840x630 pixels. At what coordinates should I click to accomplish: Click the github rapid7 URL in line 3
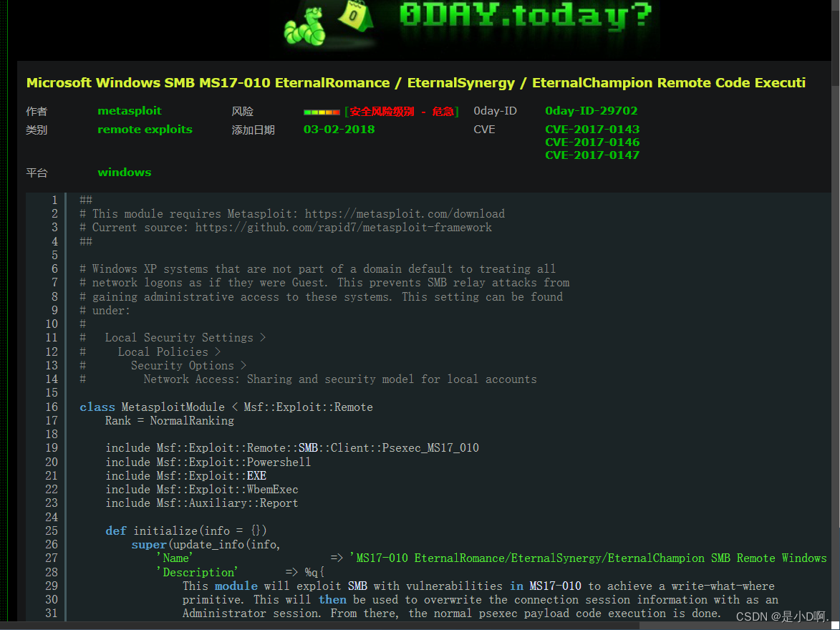tap(344, 227)
